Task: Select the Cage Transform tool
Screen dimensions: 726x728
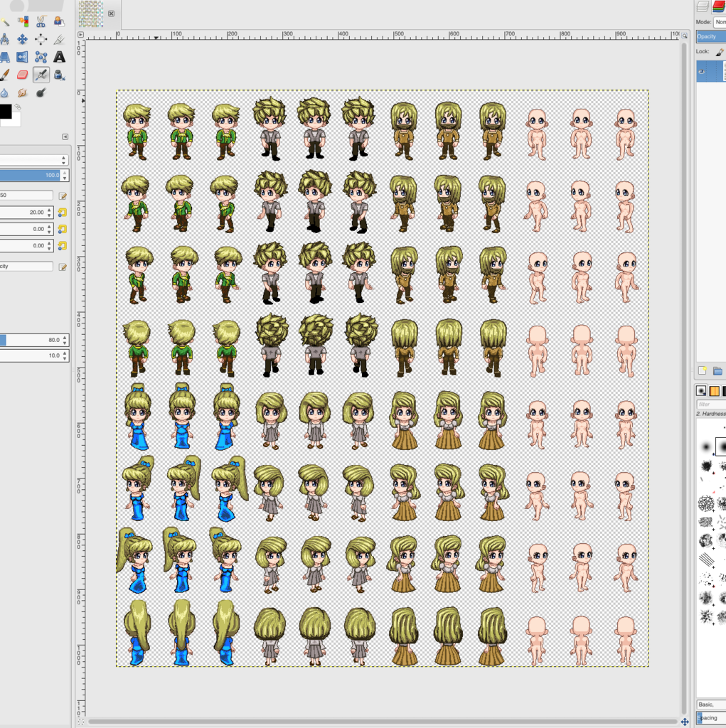Action: [41, 58]
